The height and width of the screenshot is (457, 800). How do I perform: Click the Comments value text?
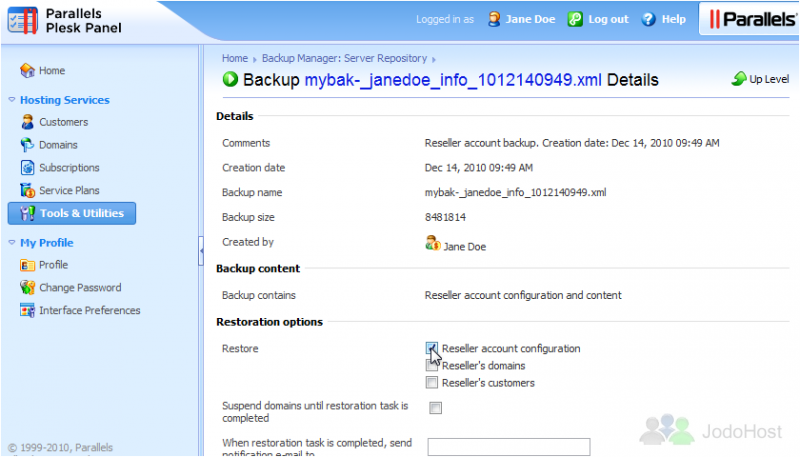(x=572, y=143)
